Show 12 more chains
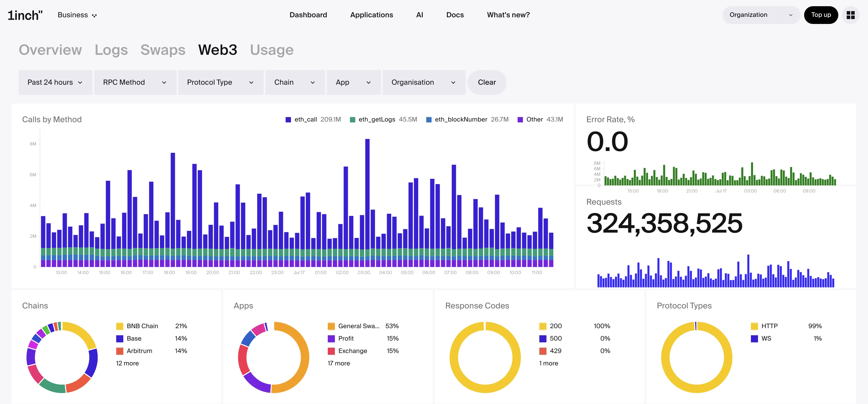 pyautogui.click(x=127, y=363)
